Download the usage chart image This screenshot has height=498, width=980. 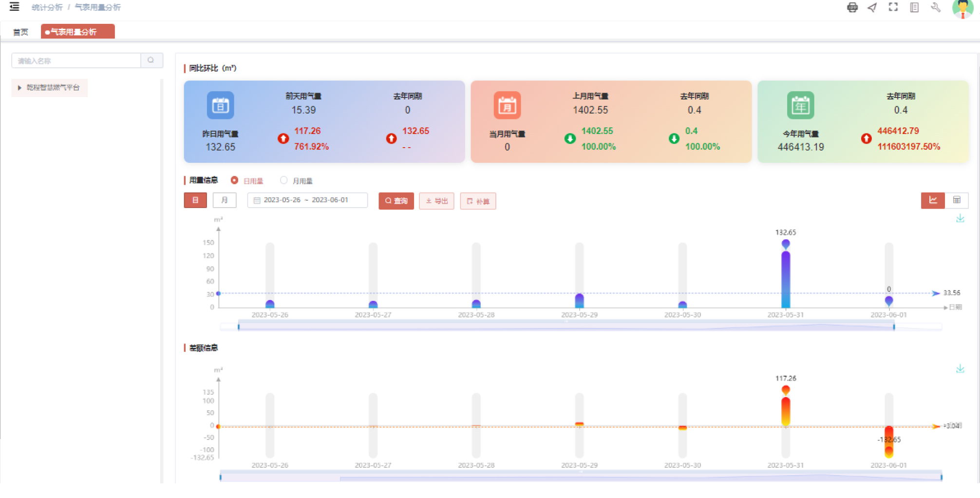960,219
